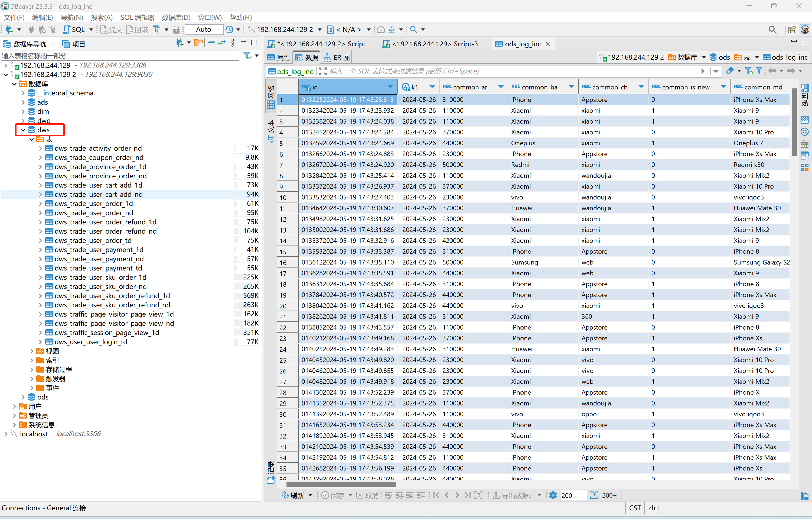Switch result view to text mode
Image resolution: width=812 pixels, height=519 pixels.
(271, 131)
